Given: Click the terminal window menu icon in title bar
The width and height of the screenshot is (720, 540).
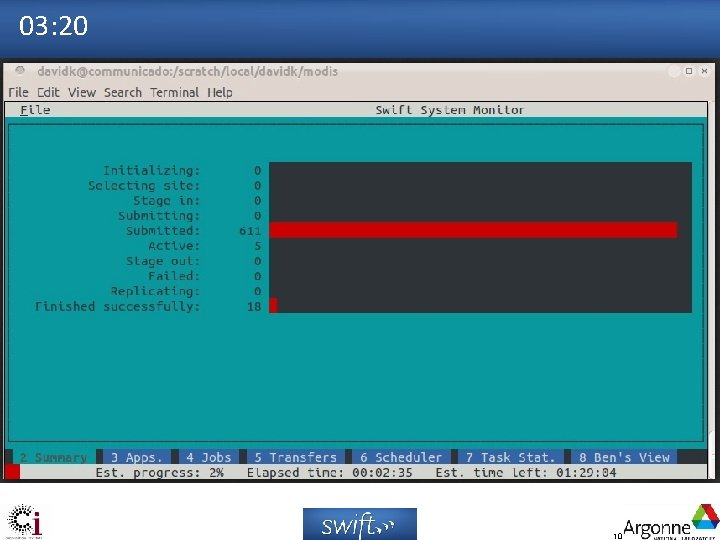Looking at the screenshot, I should coord(20,71).
